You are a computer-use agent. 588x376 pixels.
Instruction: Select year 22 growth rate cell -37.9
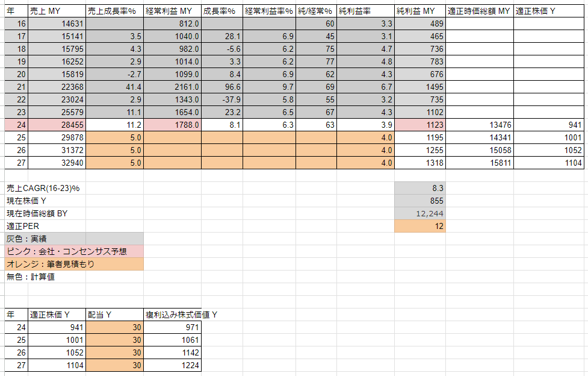pos(222,99)
